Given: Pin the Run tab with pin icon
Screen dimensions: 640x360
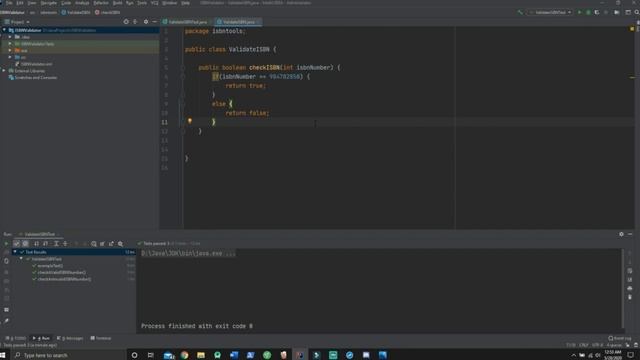Looking at the screenshot, I should point(6,321).
